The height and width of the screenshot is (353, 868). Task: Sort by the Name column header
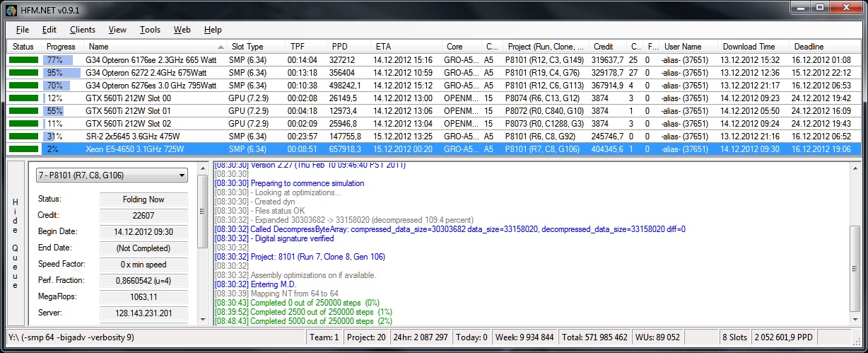(x=154, y=47)
